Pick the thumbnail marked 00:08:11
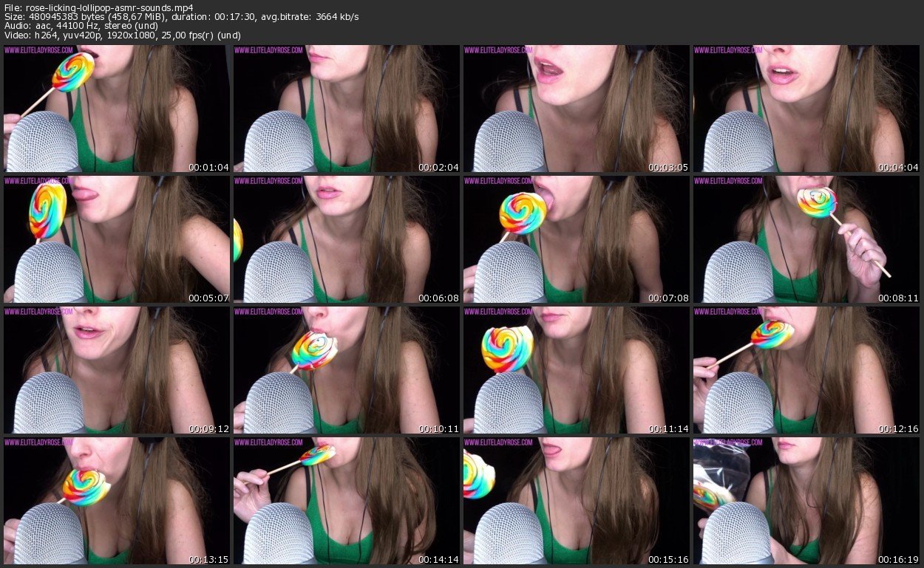This screenshot has height=568, width=924. tap(806, 239)
